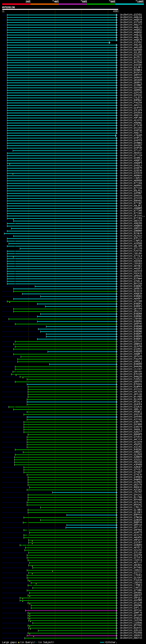Click the purple alignment bar for Q9TCA0
The height and width of the screenshot is (644, 146).
71,610
